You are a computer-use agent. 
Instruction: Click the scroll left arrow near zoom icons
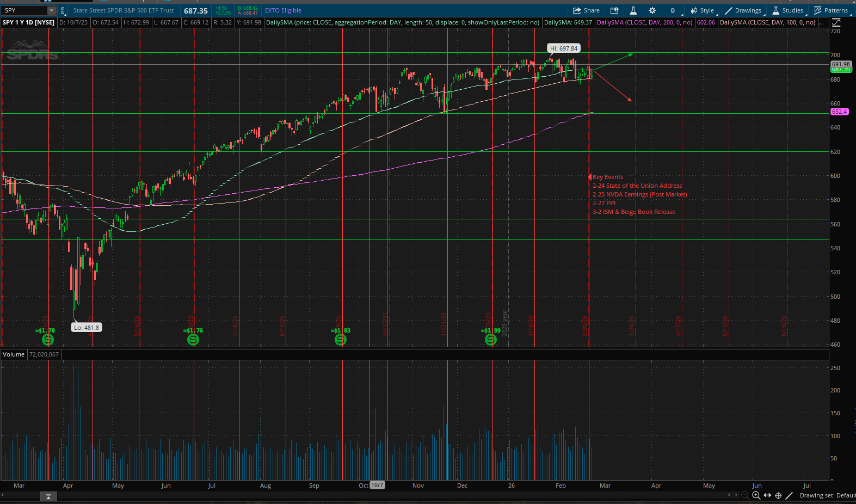pos(729,495)
